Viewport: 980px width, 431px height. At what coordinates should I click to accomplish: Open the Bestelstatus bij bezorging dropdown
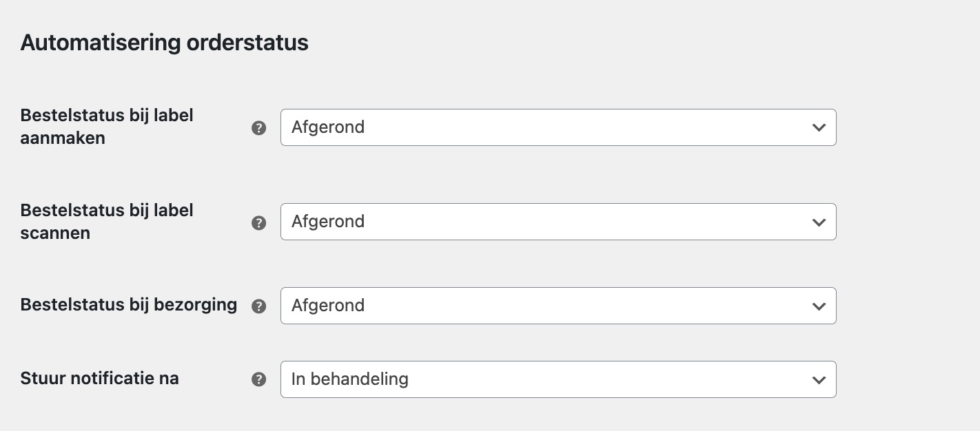click(558, 306)
